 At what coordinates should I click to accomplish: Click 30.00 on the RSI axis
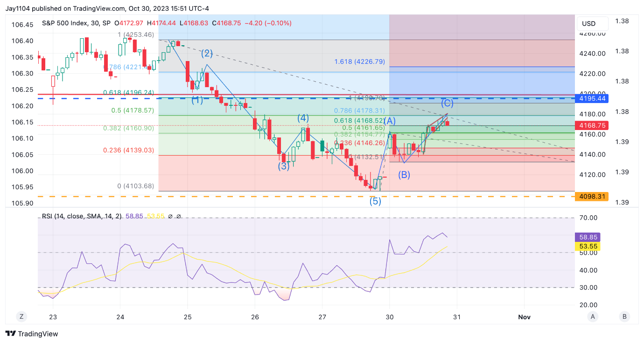589,288
